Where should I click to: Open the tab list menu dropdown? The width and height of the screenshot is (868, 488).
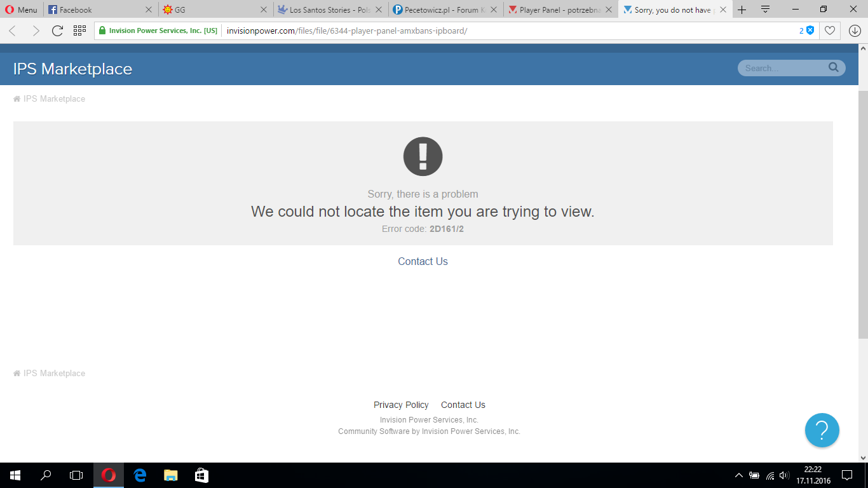[765, 10]
